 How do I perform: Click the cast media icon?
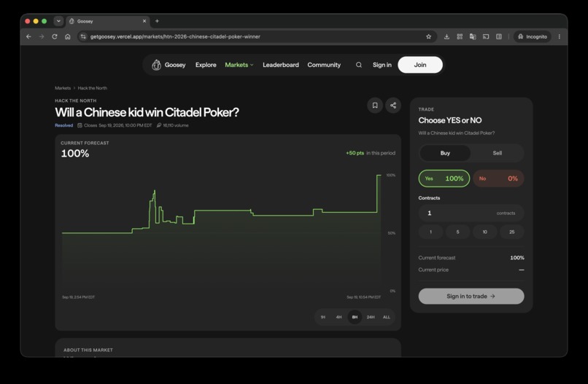pyautogui.click(x=486, y=36)
